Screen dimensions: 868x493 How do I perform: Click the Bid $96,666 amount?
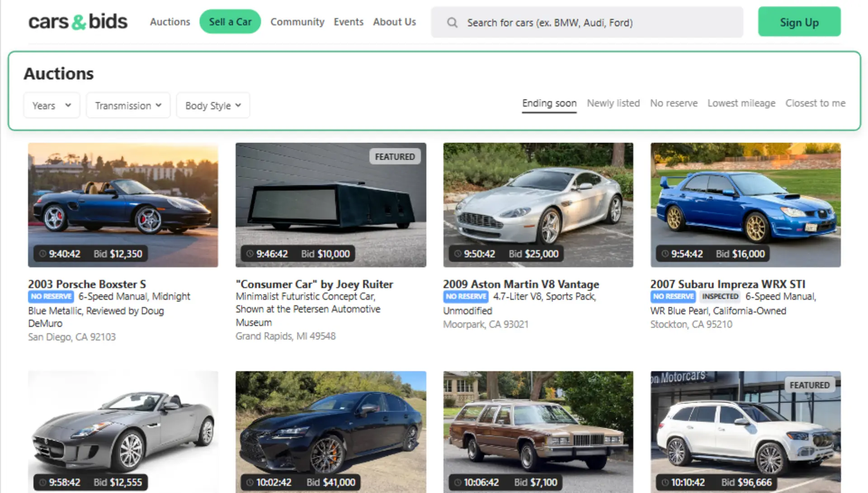click(x=746, y=482)
